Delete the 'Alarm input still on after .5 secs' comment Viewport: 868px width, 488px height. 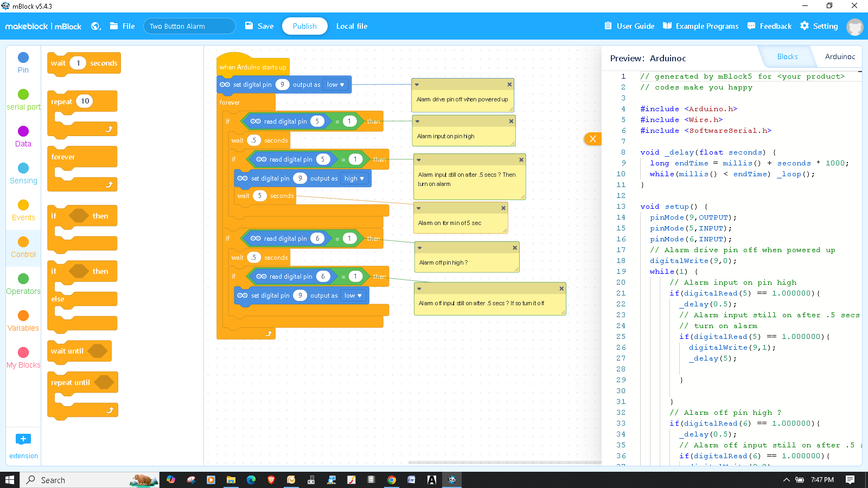pos(521,160)
